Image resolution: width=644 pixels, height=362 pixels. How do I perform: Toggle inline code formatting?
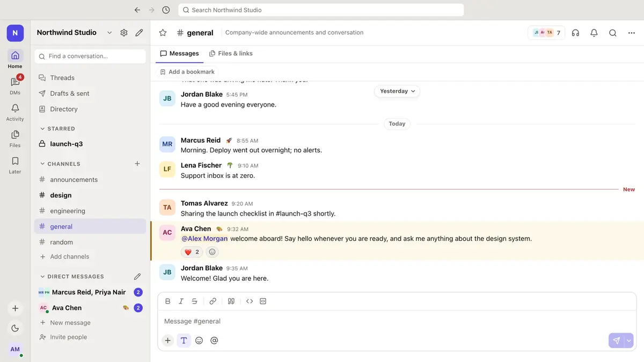coord(250,301)
